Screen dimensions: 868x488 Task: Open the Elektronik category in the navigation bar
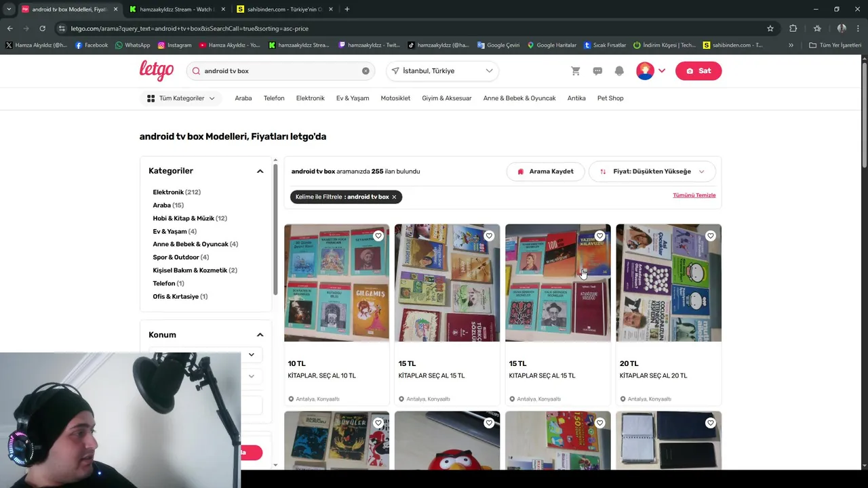(311, 98)
